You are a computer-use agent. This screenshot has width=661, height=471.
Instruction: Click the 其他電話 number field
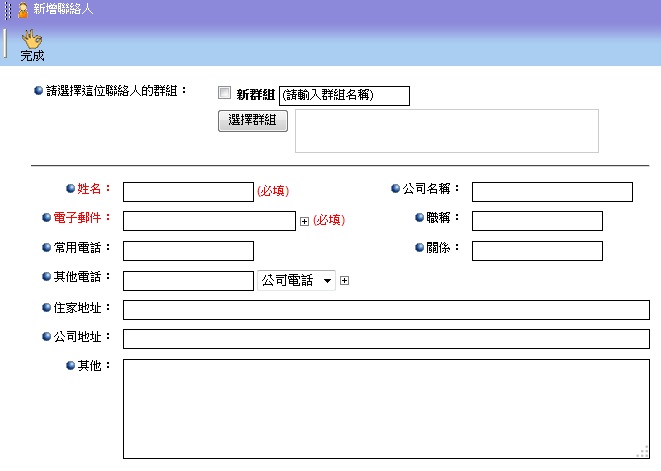[188, 281]
